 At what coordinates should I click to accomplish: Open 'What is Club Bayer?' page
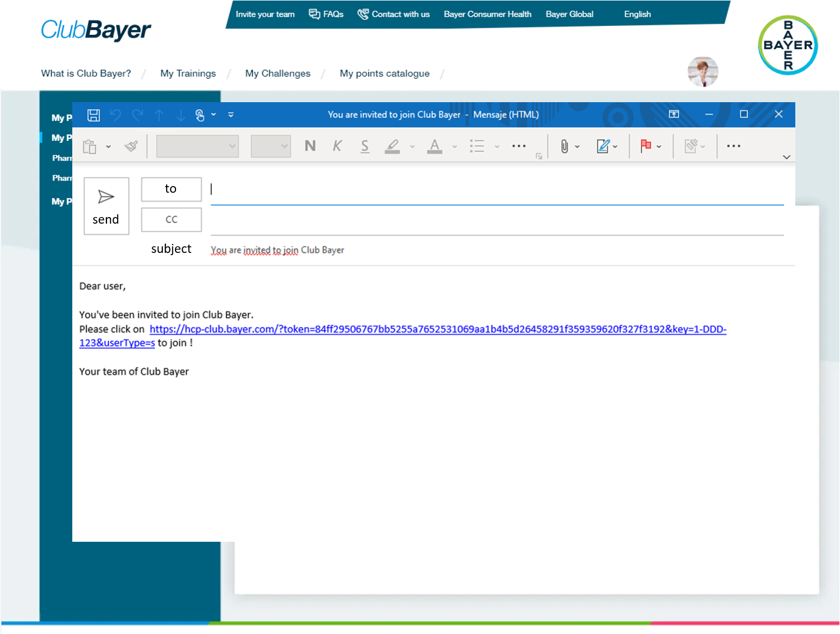[x=86, y=73]
